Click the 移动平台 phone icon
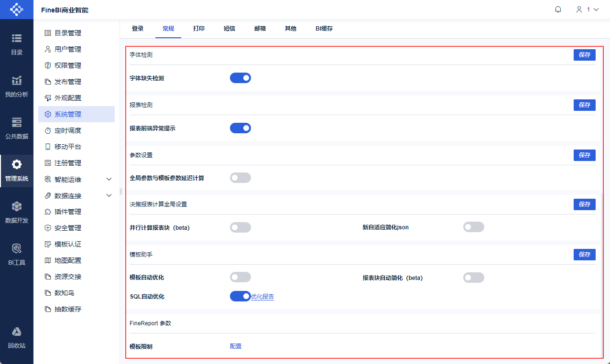The image size is (610, 364). pyautogui.click(x=48, y=147)
